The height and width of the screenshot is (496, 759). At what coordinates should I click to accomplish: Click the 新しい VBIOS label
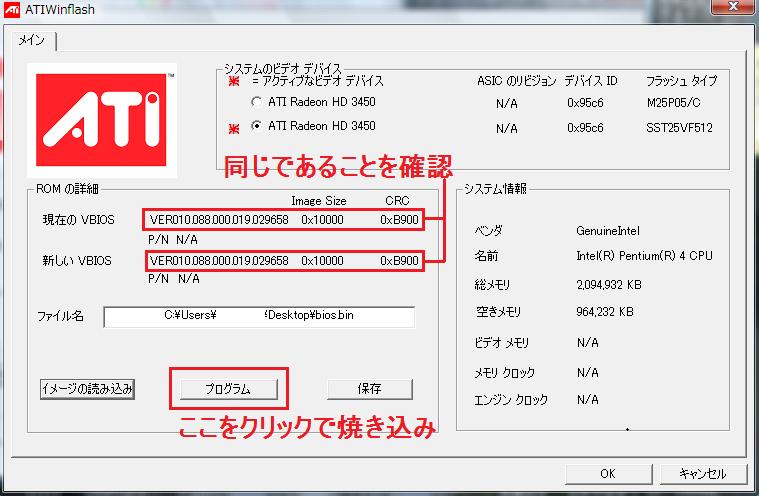pyautogui.click(x=77, y=261)
